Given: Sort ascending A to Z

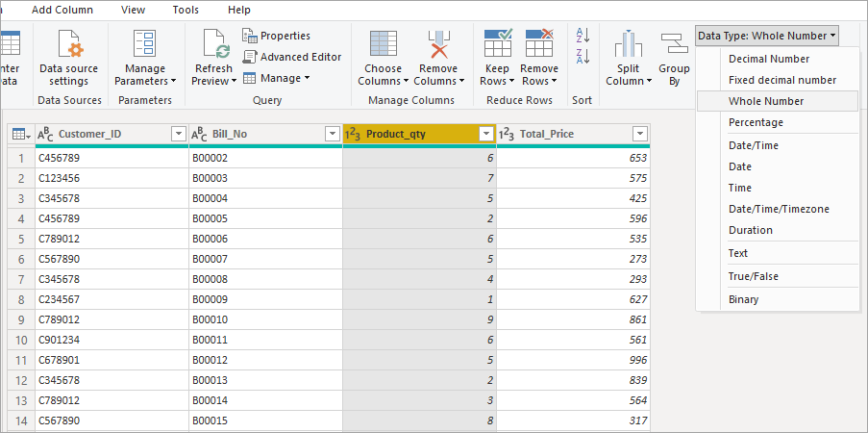Looking at the screenshot, I should pos(583,36).
